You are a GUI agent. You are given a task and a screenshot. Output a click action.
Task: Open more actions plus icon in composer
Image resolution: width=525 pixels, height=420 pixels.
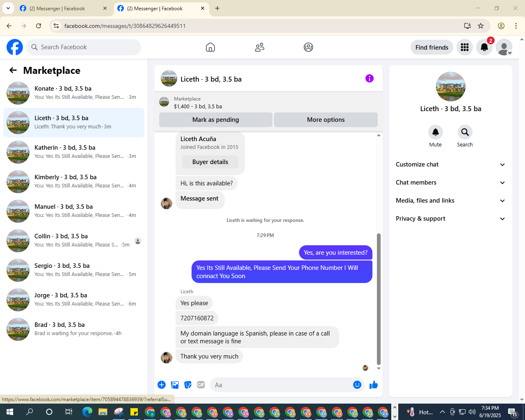162,385
